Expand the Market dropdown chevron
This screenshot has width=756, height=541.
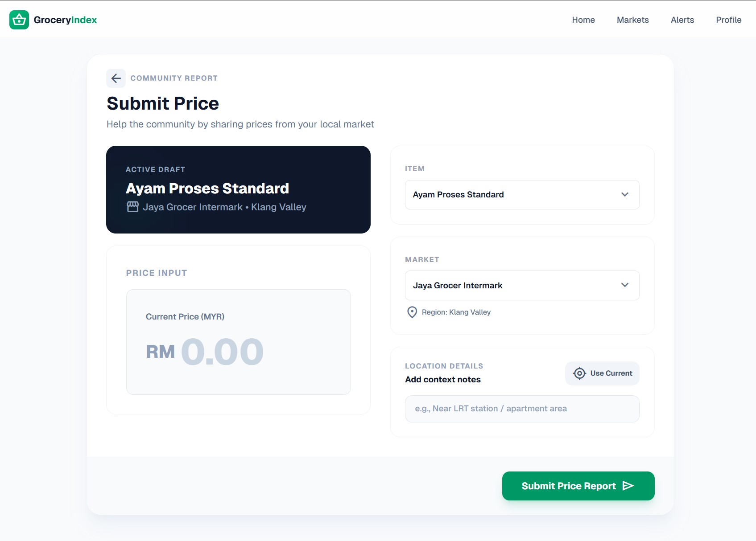[624, 285]
